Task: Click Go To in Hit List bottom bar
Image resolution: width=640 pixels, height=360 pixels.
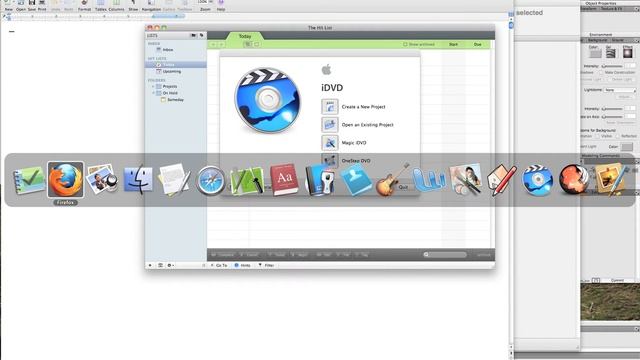Action: [219, 265]
